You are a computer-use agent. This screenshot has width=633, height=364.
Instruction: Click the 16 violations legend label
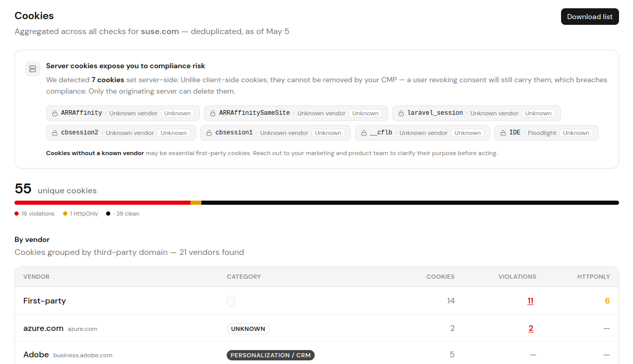click(x=38, y=214)
